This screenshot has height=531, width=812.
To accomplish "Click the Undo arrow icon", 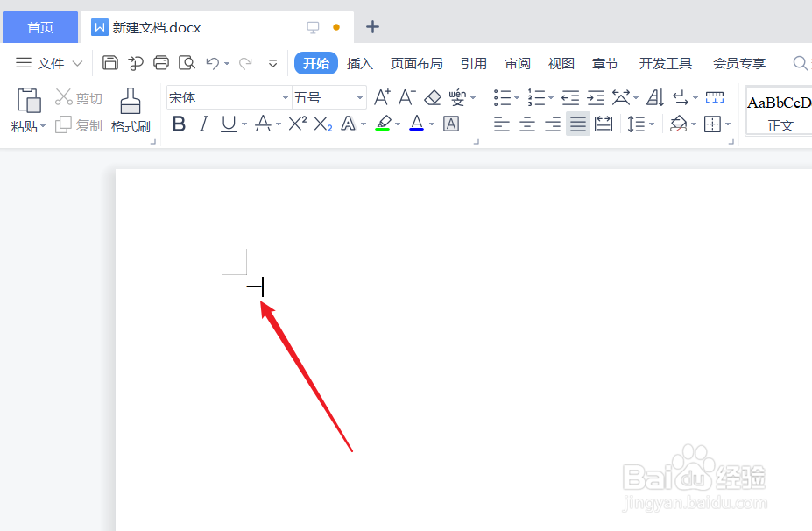I will pyautogui.click(x=213, y=63).
